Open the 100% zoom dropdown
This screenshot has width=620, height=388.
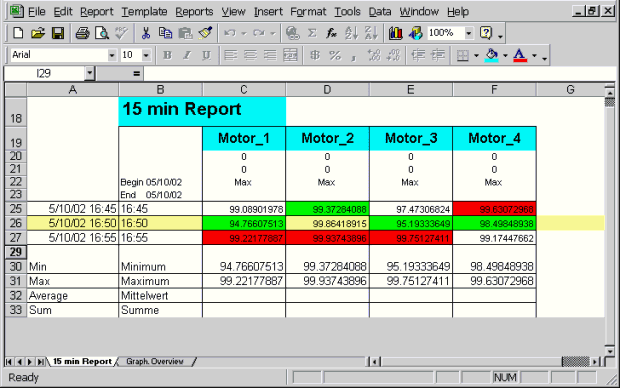click(469, 33)
